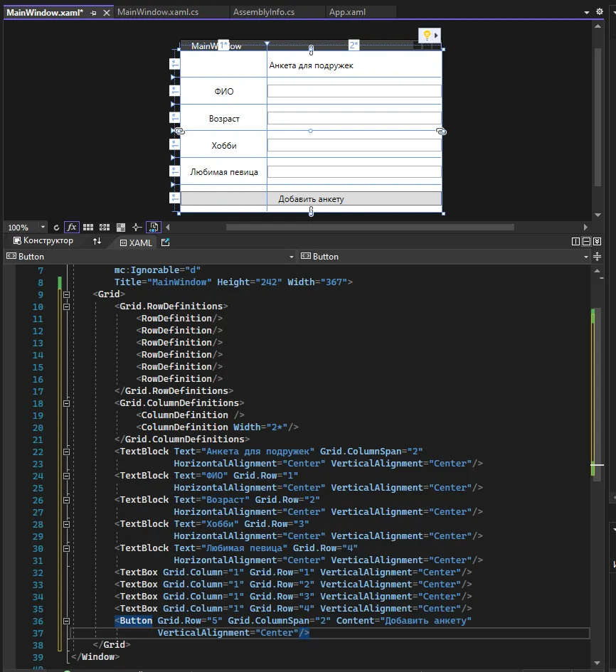The height and width of the screenshot is (672, 616).
Task: Click ColumnDefinition Width="2*" on line 20
Action: point(214,427)
